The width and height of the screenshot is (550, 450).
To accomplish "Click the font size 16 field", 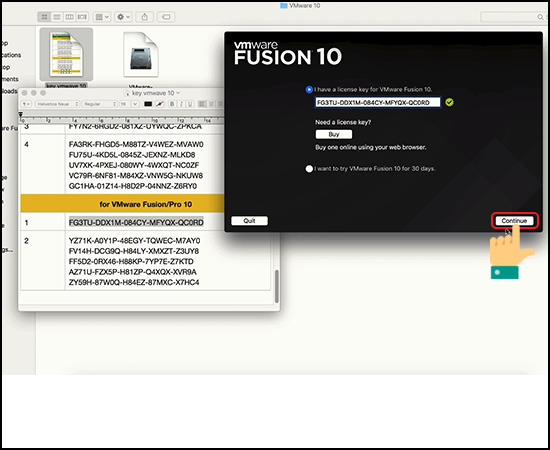I will [125, 104].
